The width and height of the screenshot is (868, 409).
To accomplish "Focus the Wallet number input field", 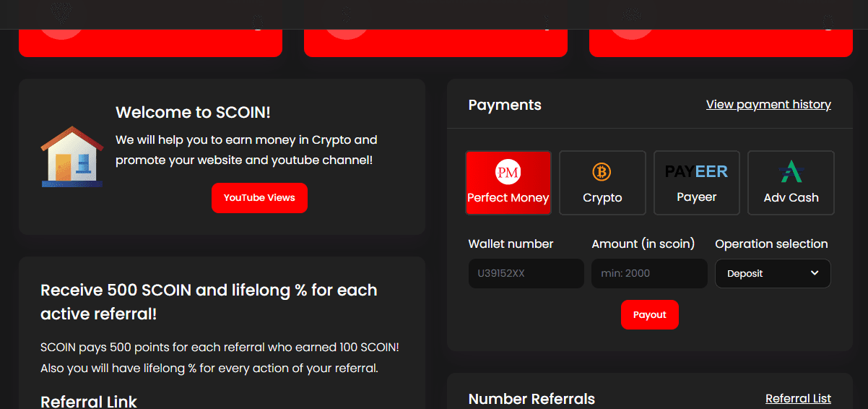I will tap(526, 273).
